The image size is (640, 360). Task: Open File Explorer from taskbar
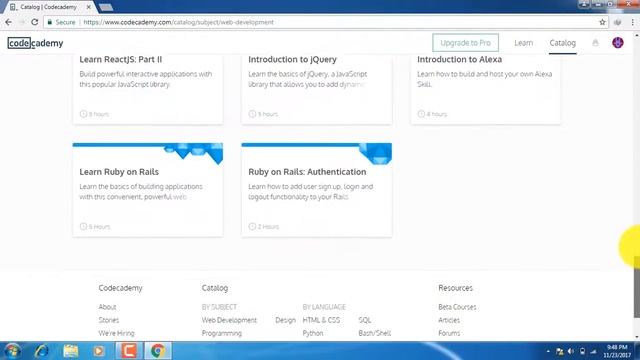[x=71, y=351]
